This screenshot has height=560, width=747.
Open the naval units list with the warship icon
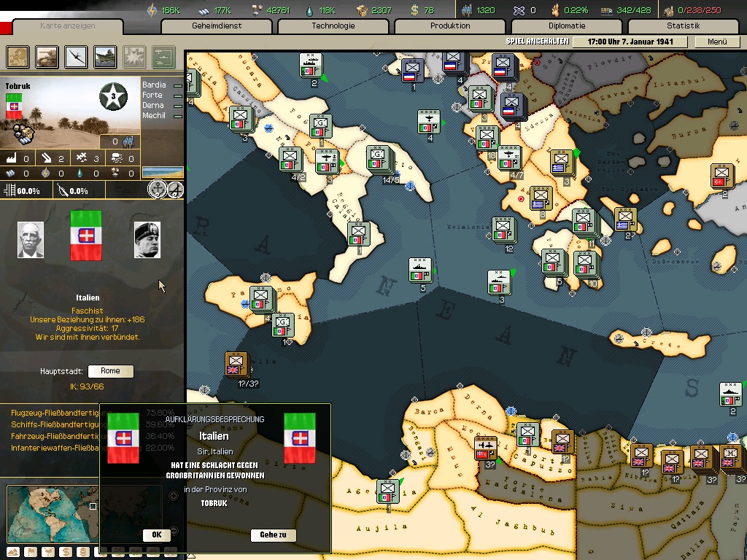click(x=106, y=56)
